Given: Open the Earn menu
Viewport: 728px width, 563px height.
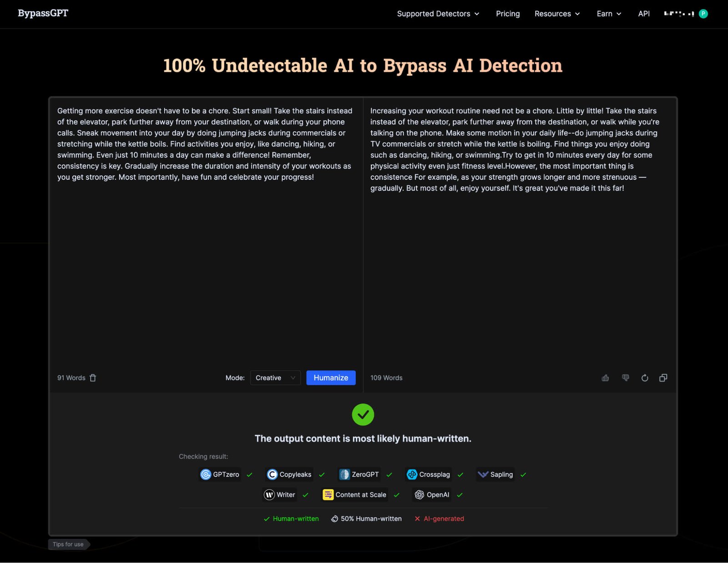Looking at the screenshot, I should click(608, 14).
